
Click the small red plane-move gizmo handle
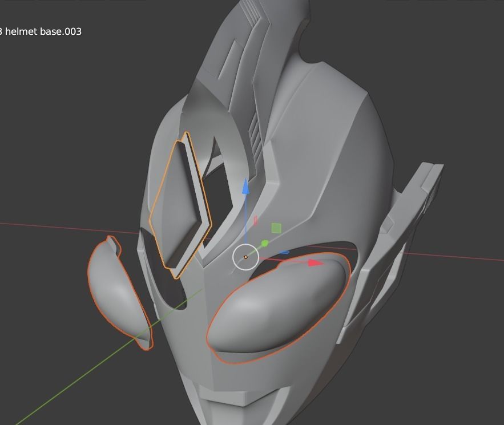pyautogui.click(x=256, y=220)
